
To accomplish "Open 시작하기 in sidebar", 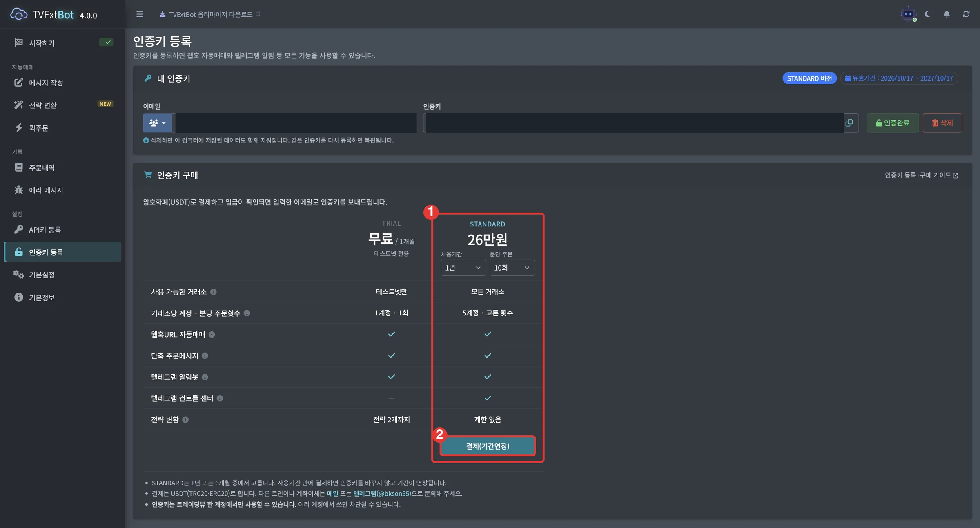I will [62, 43].
